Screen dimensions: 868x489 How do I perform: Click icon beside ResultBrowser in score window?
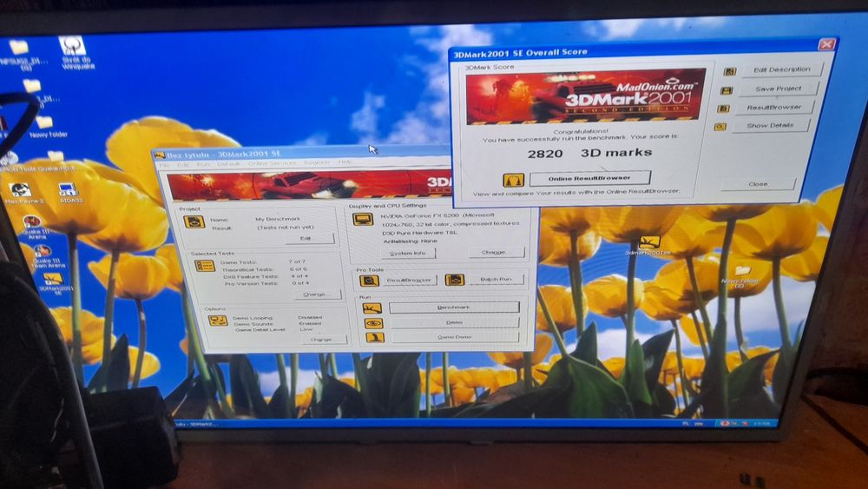click(723, 109)
